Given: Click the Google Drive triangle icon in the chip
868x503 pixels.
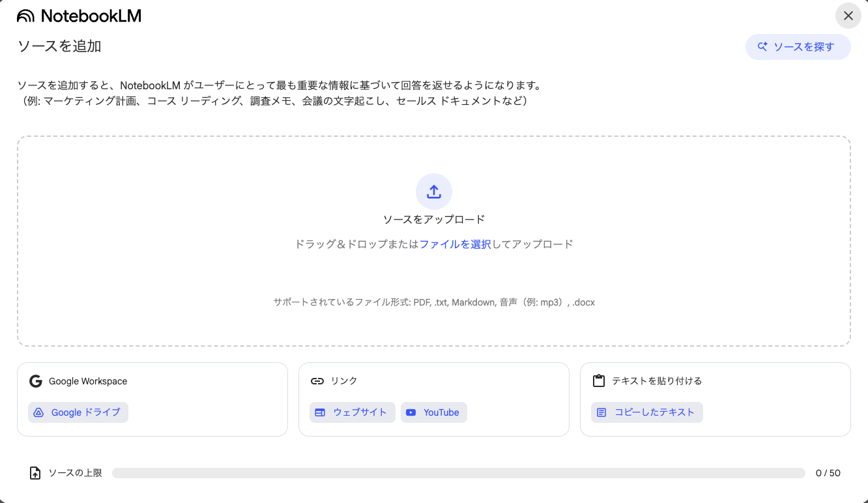Looking at the screenshot, I should click(x=39, y=412).
